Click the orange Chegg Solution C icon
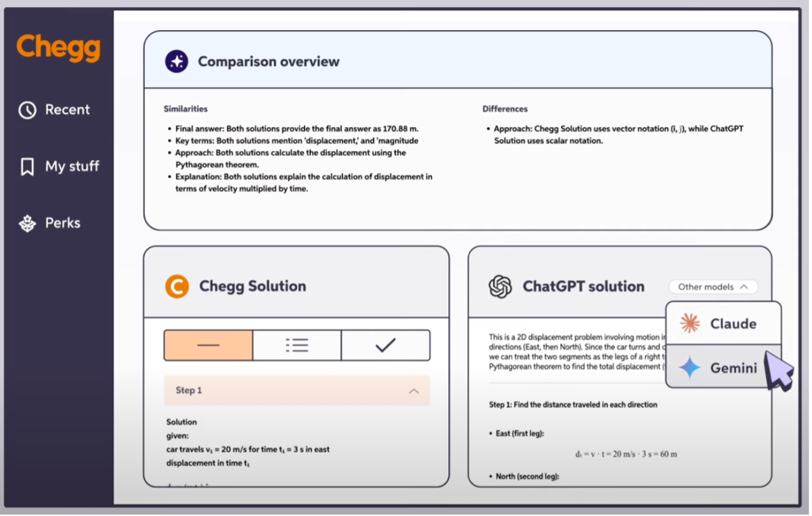The width and height of the screenshot is (812, 516). (177, 286)
